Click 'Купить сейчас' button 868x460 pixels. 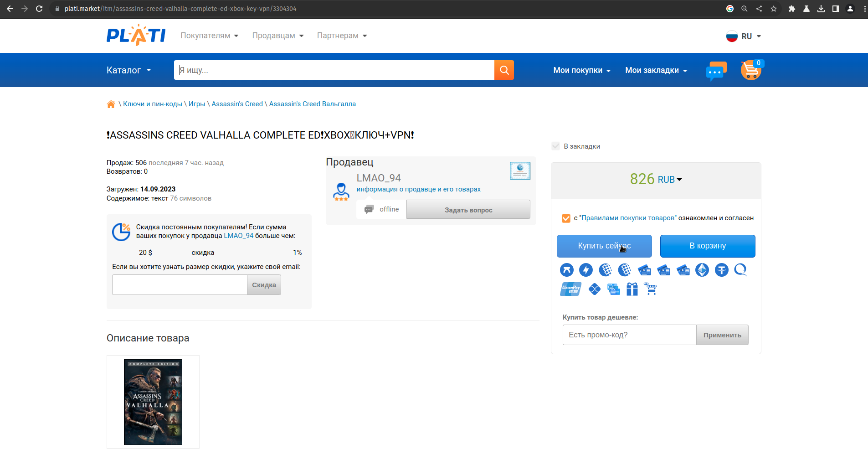click(604, 246)
